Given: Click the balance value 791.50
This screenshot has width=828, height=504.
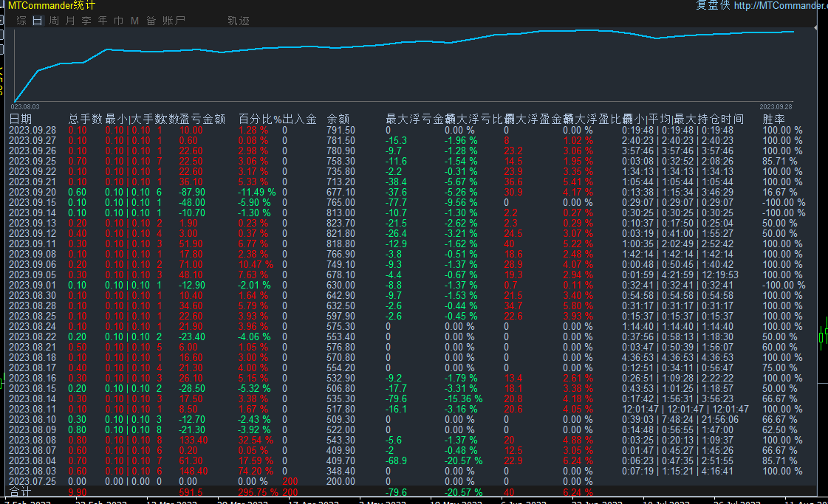Looking at the screenshot, I should [x=341, y=131].
